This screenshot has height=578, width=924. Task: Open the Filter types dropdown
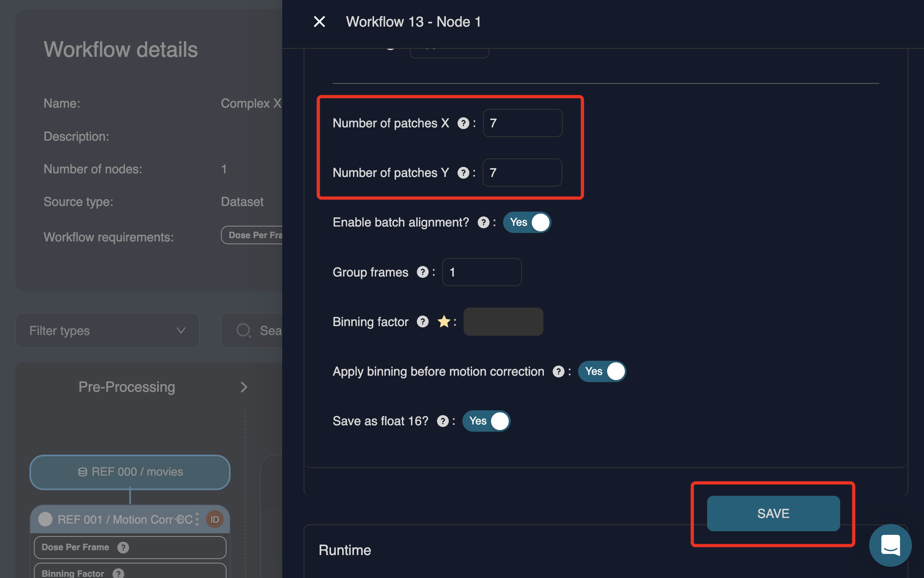coord(108,331)
